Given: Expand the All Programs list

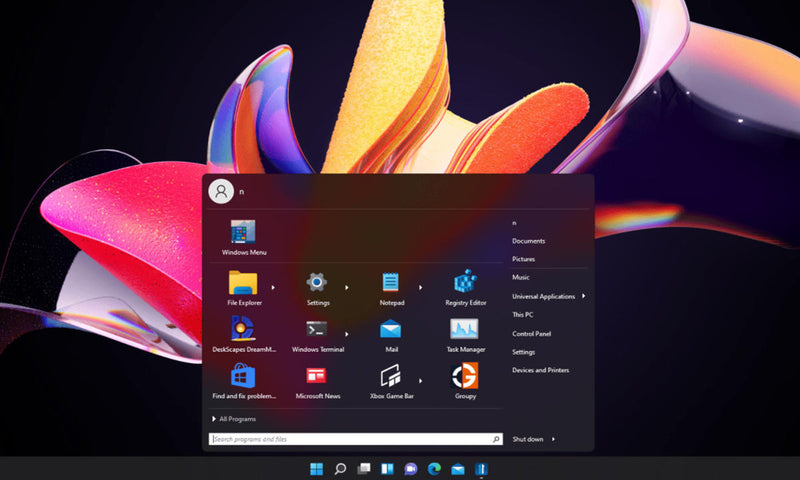Looking at the screenshot, I should tap(234, 419).
